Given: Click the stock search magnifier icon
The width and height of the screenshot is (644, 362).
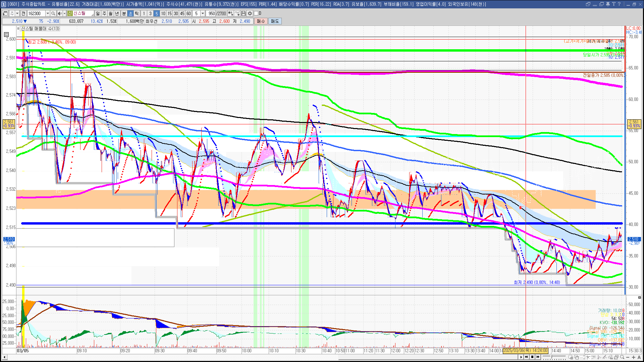Looking at the screenshot, I should point(53,13).
